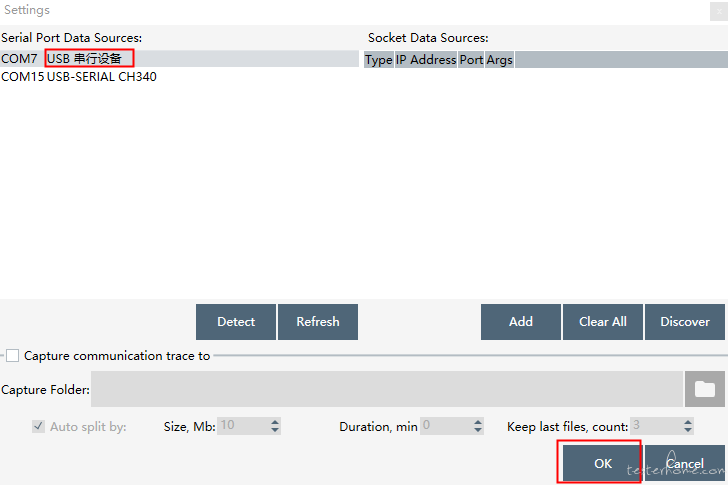
Task: Refresh the serial port list
Action: point(318,322)
